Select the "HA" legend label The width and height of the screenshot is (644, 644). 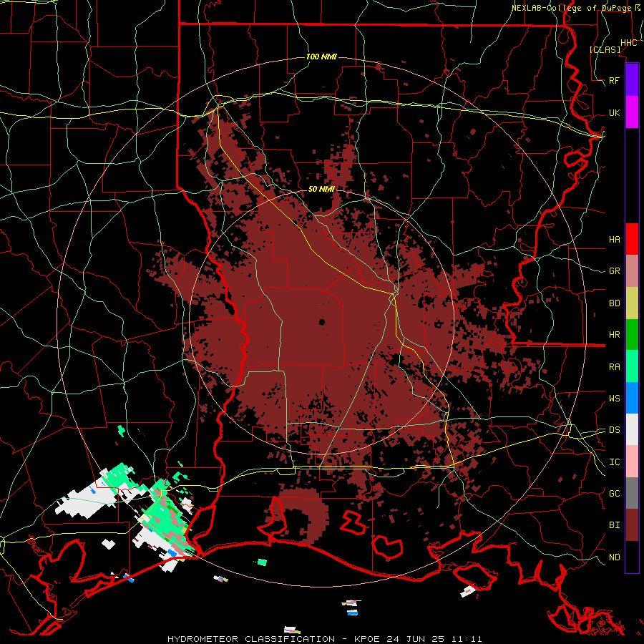[614, 240]
